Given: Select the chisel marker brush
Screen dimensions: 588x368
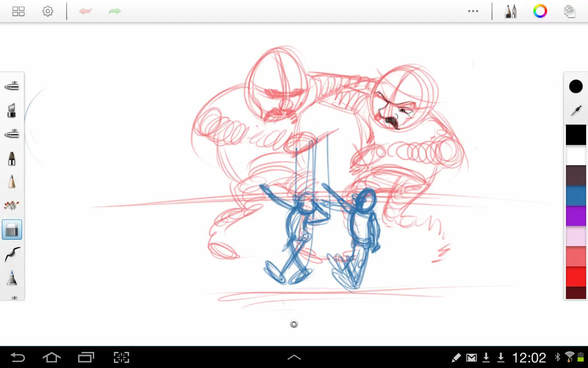Looking at the screenshot, I should 12,110.
